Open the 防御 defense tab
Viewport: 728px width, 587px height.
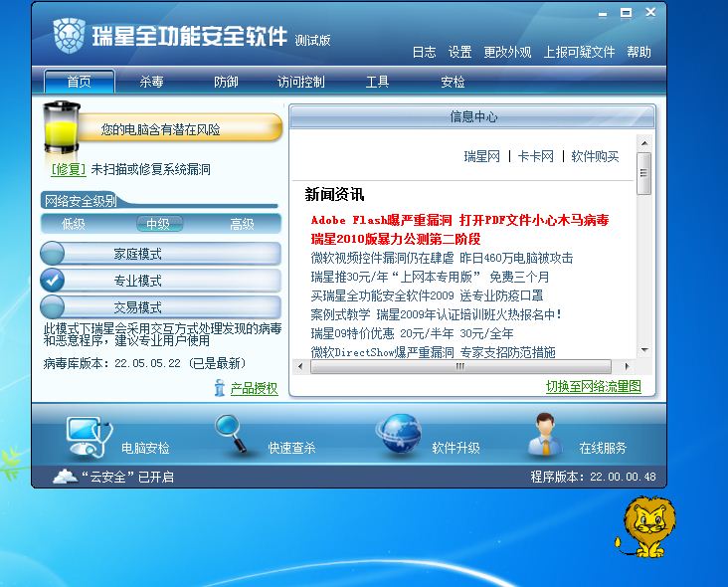pyautogui.click(x=226, y=82)
